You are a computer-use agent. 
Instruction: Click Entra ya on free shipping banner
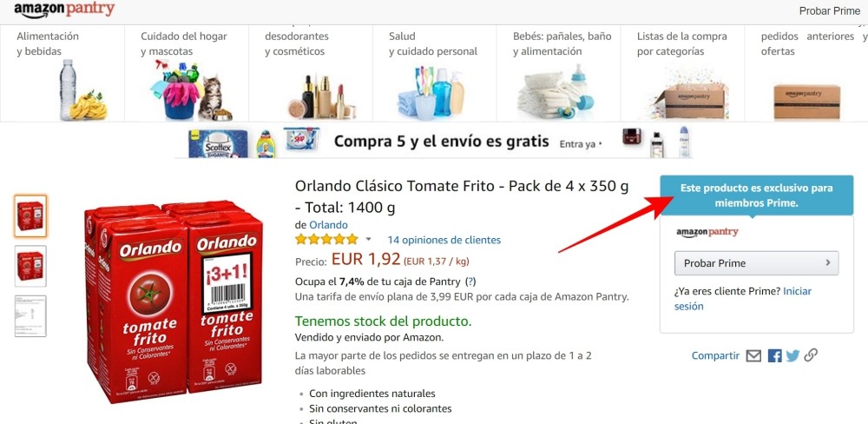(x=581, y=144)
